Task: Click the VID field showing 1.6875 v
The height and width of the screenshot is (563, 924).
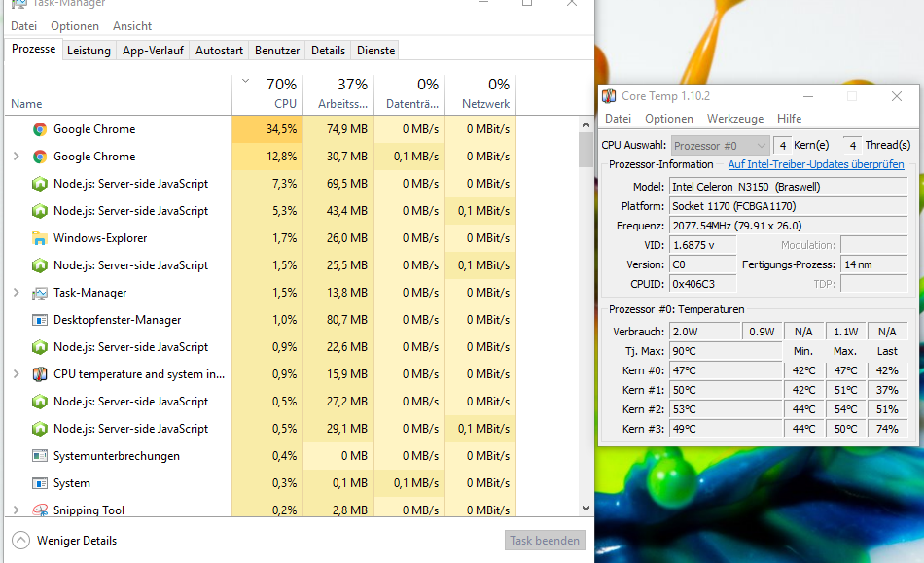Action: point(703,245)
